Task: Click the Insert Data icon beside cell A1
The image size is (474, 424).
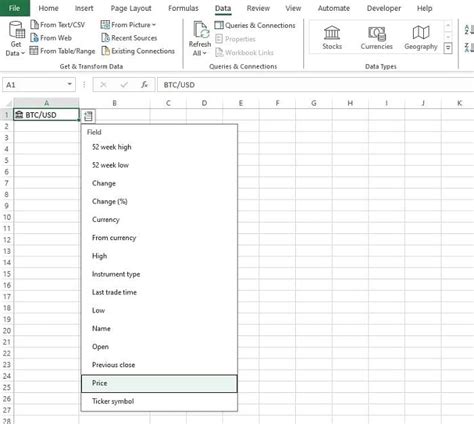Action: coord(88,116)
